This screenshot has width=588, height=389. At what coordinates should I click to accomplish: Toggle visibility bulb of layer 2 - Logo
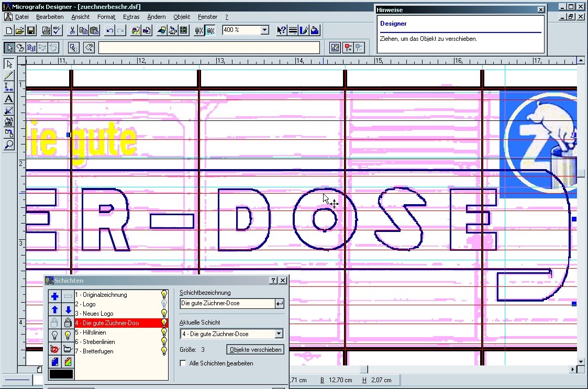(x=164, y=304)
